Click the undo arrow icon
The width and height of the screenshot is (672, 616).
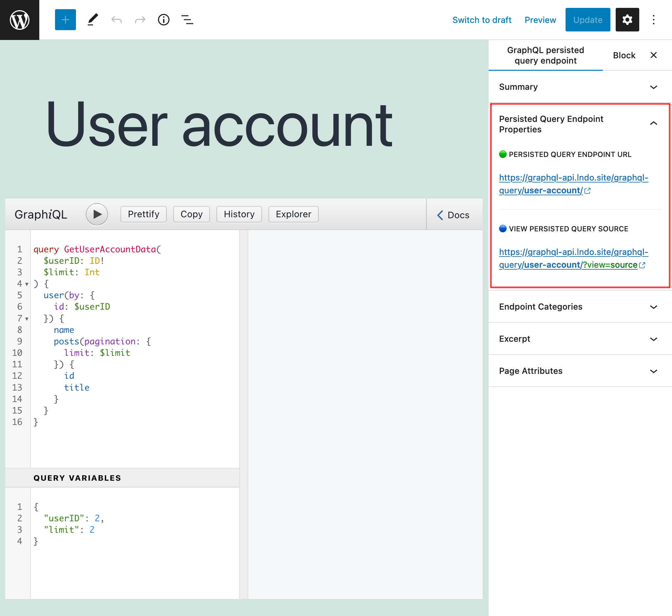116,20
